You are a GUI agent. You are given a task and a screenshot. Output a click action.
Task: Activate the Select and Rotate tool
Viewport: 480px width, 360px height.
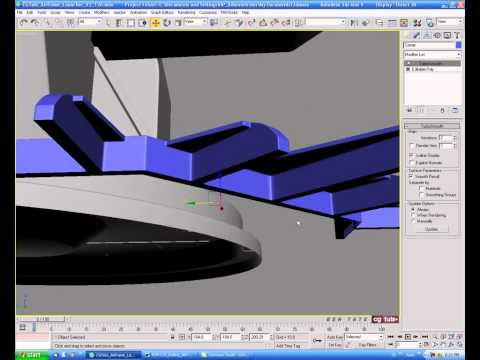click(x=167, y=23)
